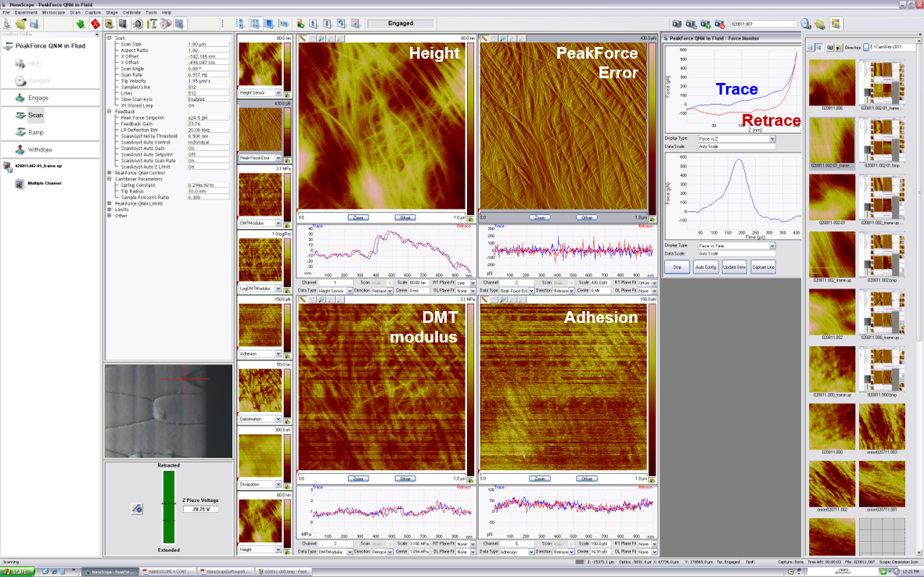Click the up-folder icon beside Directory

click(x=839, y=47)
